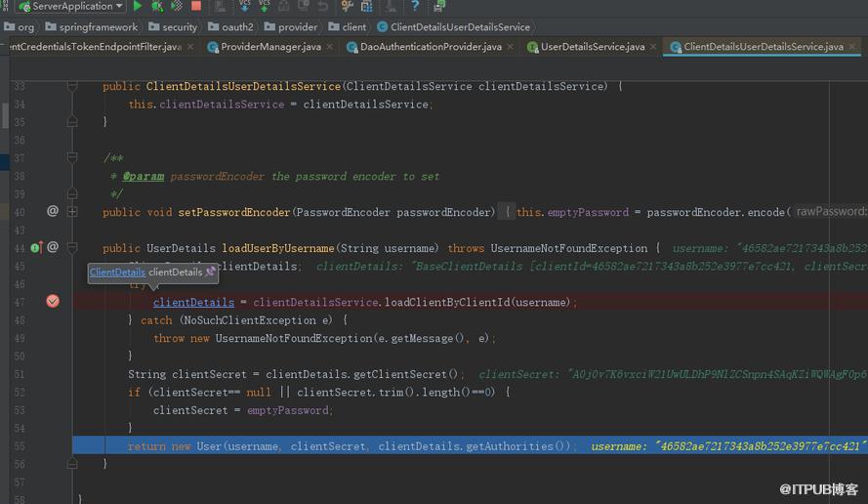
Task: Click the green icon right of help
Action: [439, 6]
